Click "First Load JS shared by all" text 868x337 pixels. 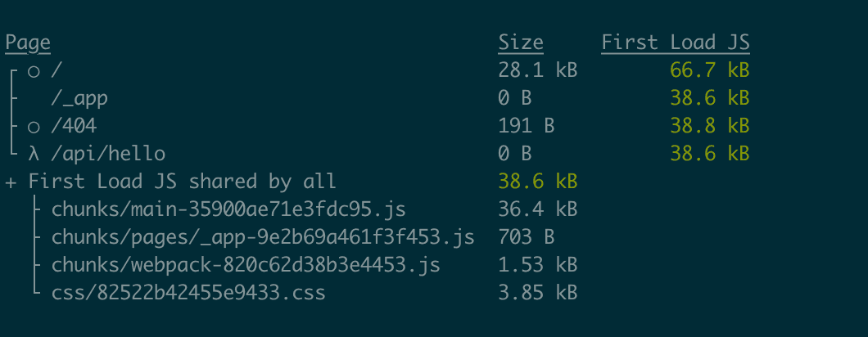point(182,182)
